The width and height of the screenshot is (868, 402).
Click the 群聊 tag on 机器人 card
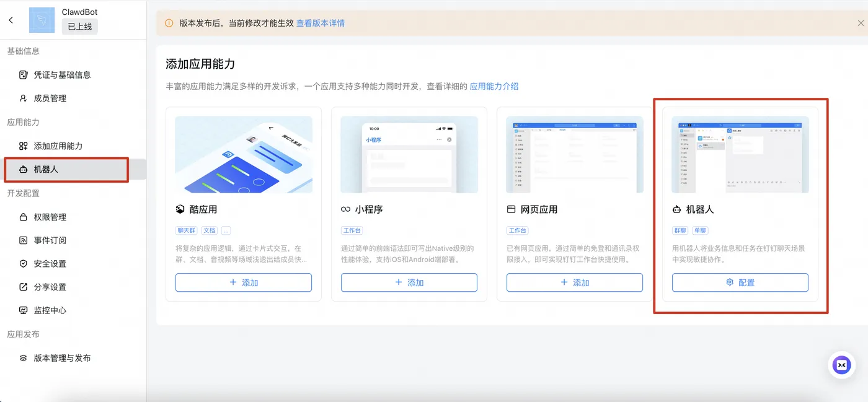coord(680,230)
